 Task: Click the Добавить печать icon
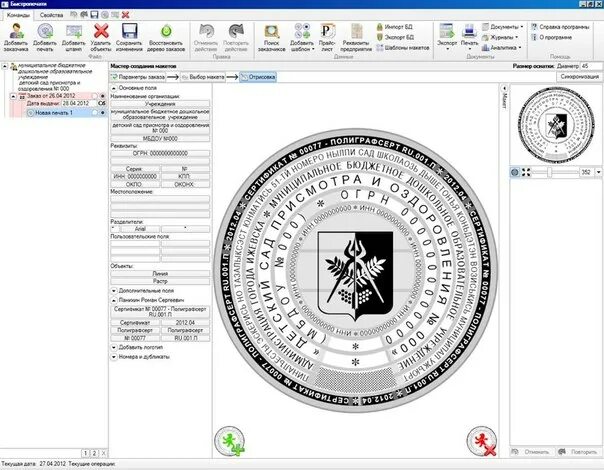point(45,31)
